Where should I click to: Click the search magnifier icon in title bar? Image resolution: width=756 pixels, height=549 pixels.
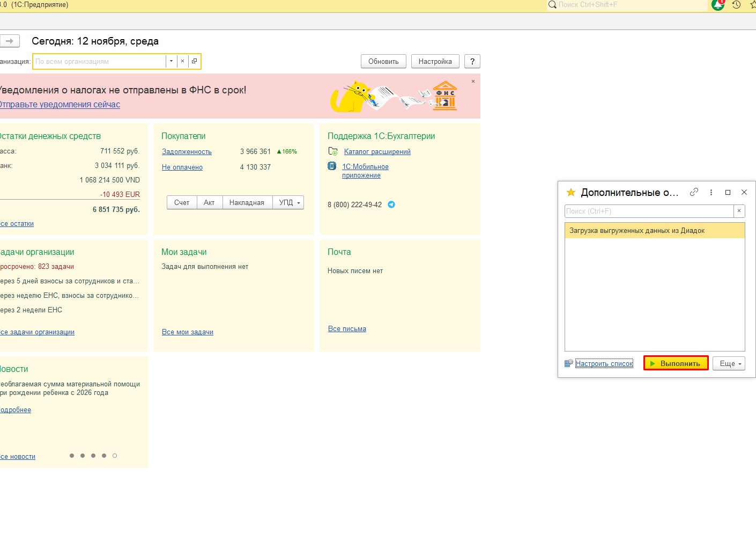552,5
